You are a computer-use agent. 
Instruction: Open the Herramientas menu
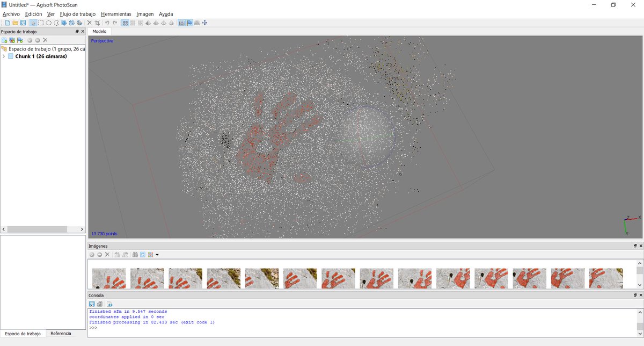(x=116, y=14)
